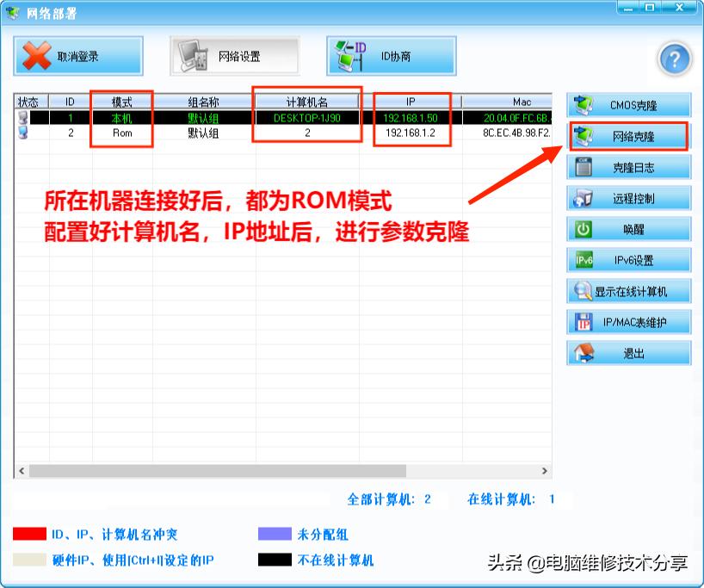This screenshot has height=588, width=704.
Task: Click the IP column header
Action: click(x=411, y=101)
